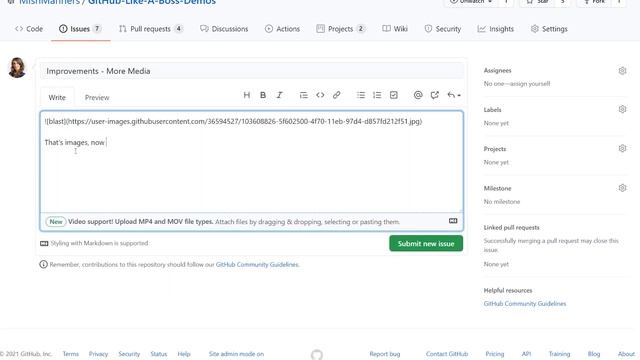Open the About footer link
Viewport: 640px width, 360px height.
[x=626, y=354]
